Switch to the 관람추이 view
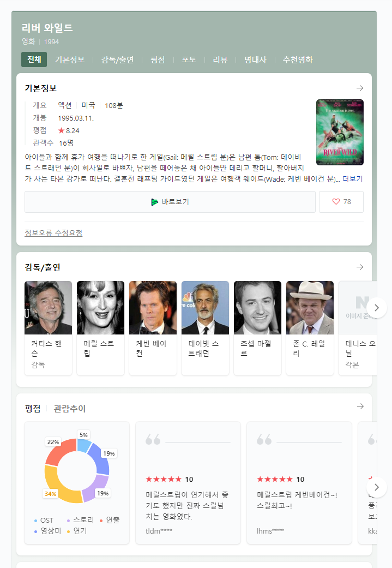Screen dimensions: 392x568 point(69,409)
